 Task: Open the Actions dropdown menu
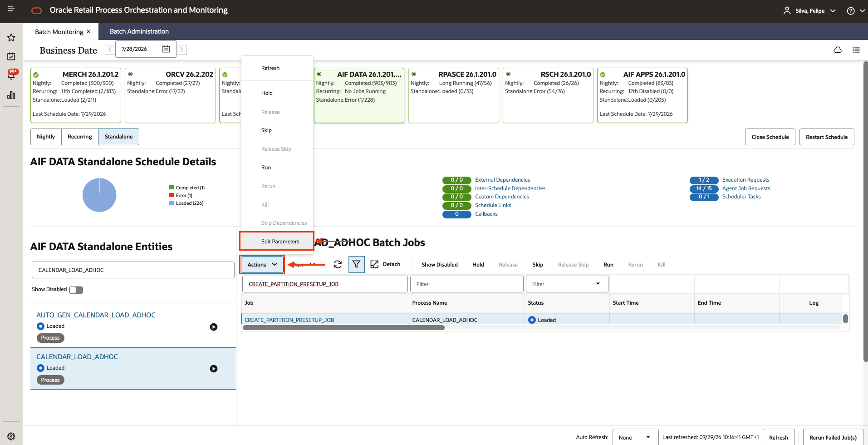point(262,265)
